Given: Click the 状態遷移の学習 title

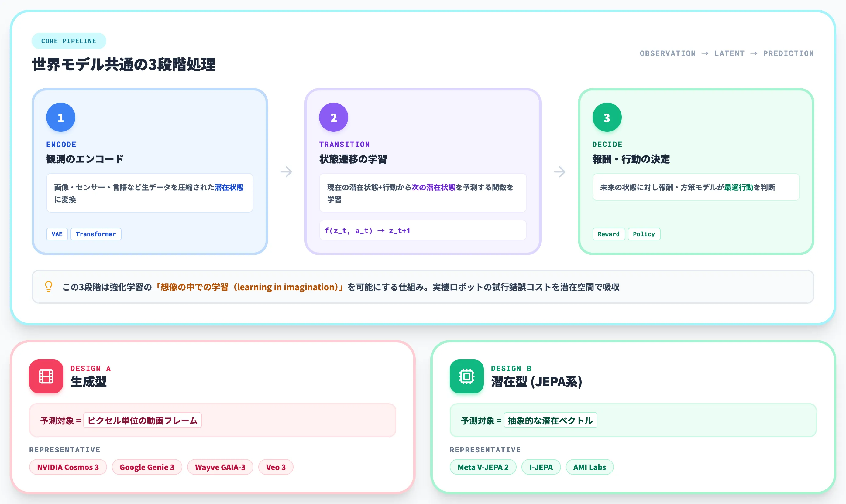Looking at the screenshot, I should 353,159.
